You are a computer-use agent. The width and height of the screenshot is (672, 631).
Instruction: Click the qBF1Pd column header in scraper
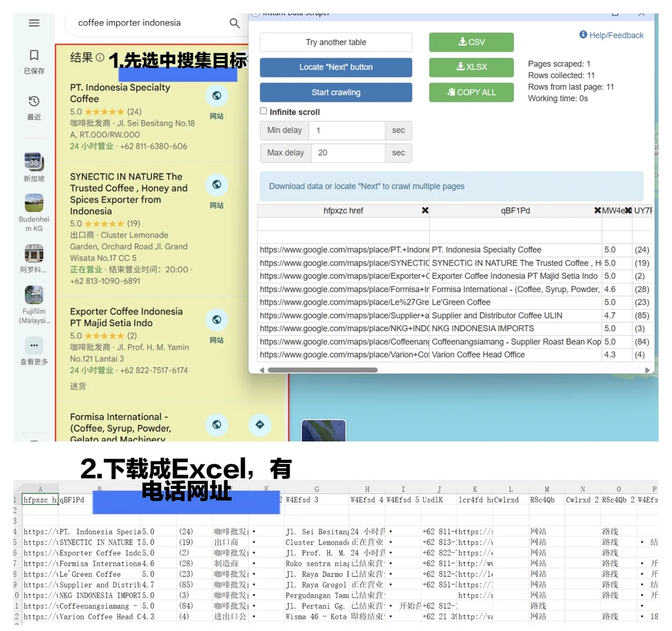pos(515,210)
